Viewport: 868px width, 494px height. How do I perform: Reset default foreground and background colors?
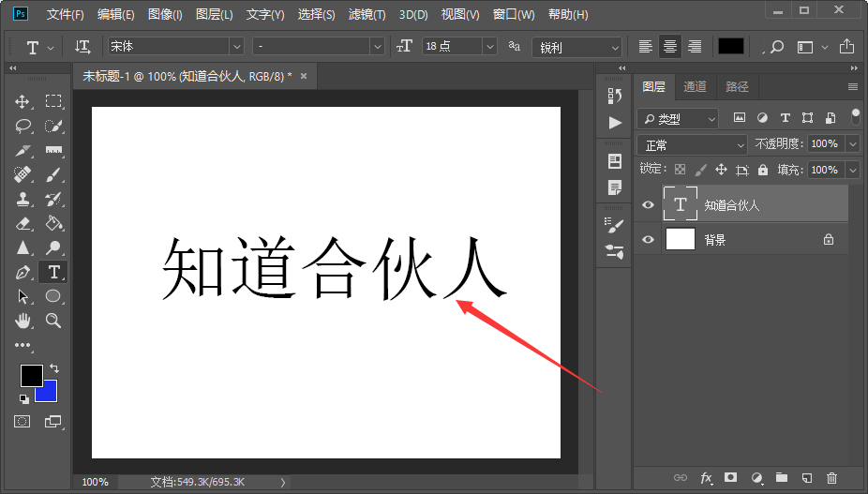[23, 398]
